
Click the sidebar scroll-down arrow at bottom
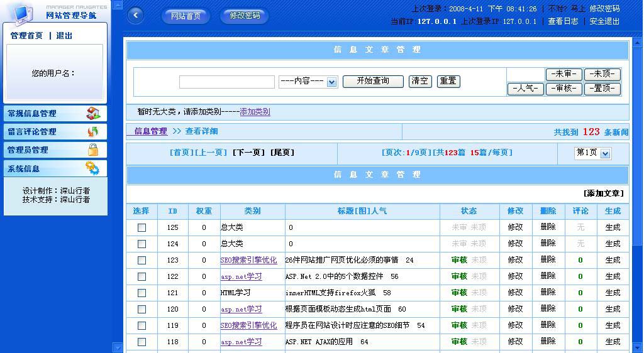tap(117, 347)
